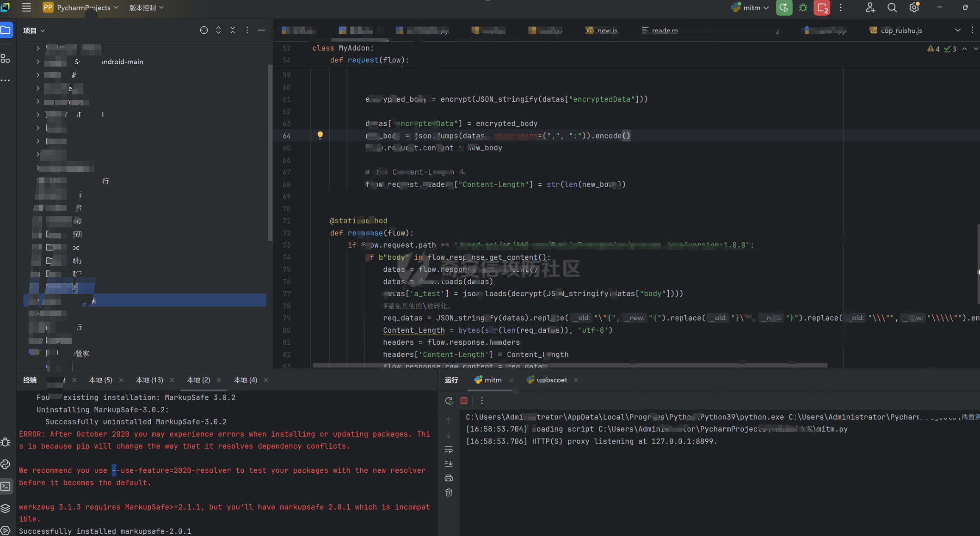Open the 项目 view selector dropdown
Screen dimensions: 980x536
coord(34,30)
